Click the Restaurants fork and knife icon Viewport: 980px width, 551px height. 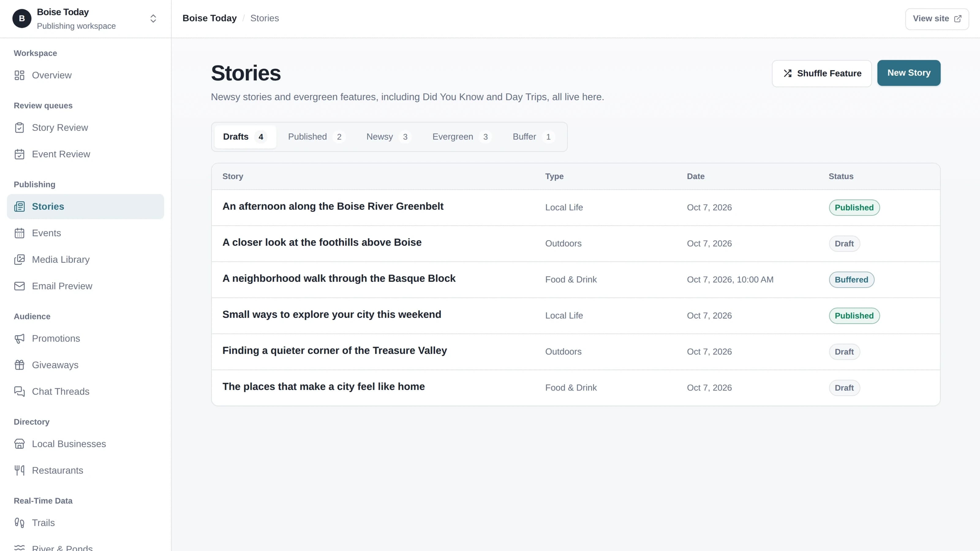19,470
